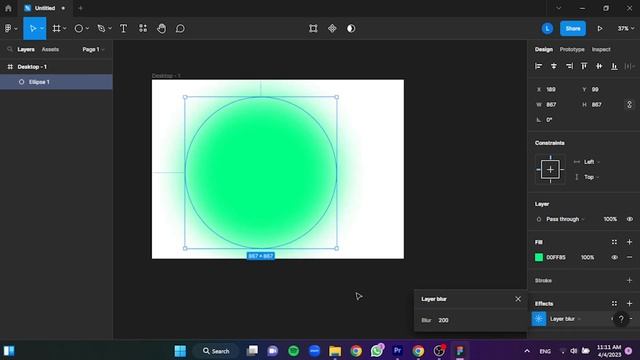Toggle layer visibility eye in Layer section
640x360 pixels.
click(630, 219)
